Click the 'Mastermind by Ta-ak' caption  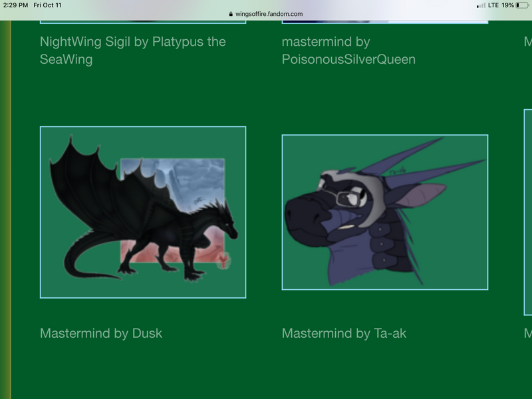pos(344,333)
